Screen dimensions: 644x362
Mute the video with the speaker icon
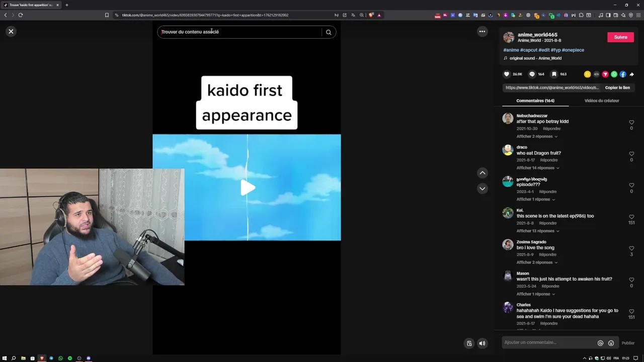point(482,343)
